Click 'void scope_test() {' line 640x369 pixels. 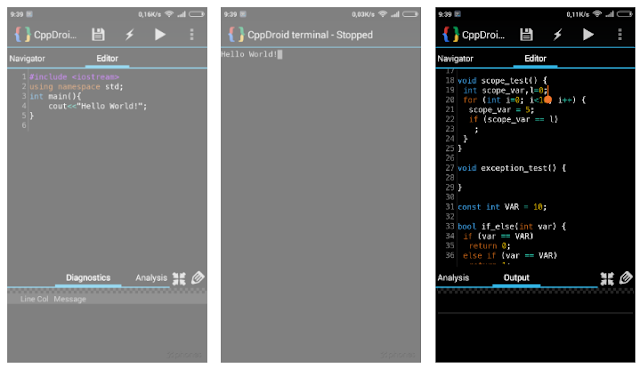[502, 81]
